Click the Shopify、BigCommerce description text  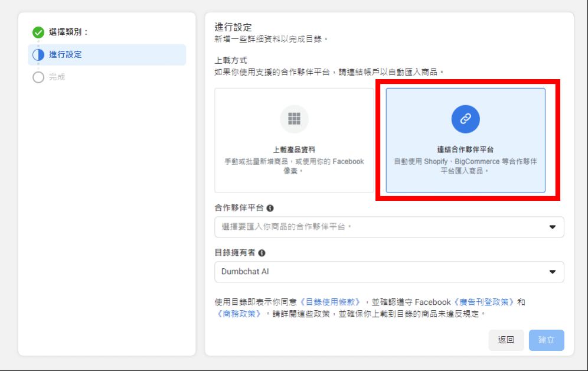(465, 166)
